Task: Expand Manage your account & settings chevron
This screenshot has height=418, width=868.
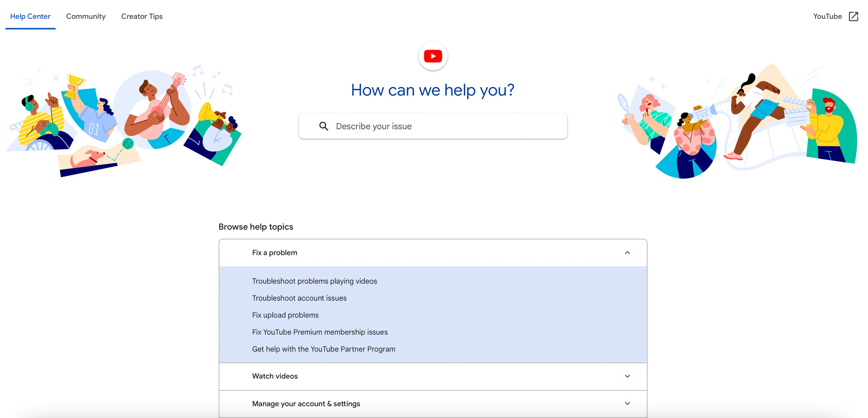Action: pos(627,404)
